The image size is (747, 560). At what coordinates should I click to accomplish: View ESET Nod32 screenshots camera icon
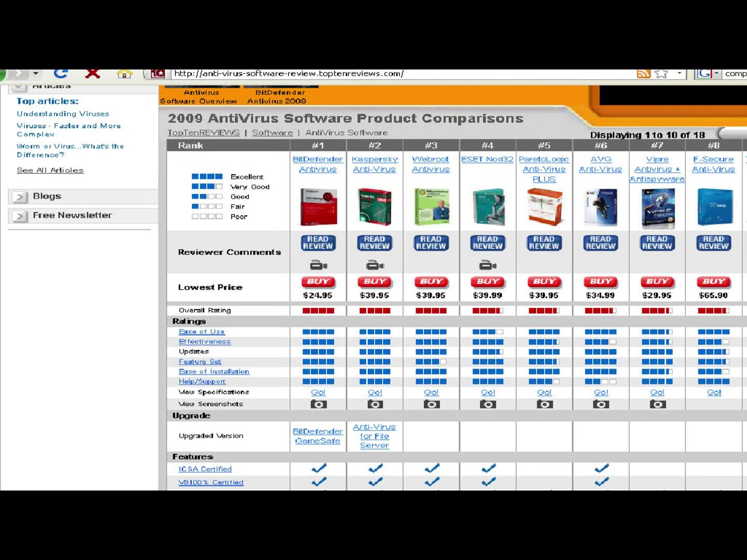tap(488, 404)
